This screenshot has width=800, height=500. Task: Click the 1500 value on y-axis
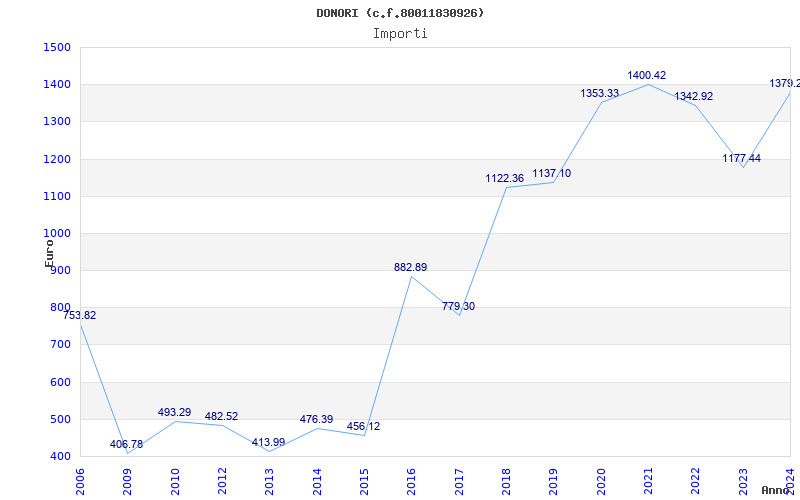pos(57,47)
